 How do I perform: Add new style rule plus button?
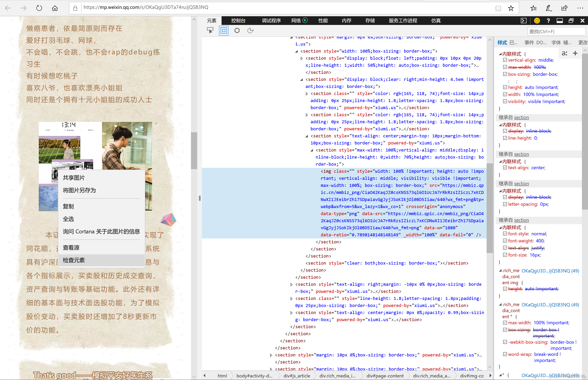click(575, 53)
